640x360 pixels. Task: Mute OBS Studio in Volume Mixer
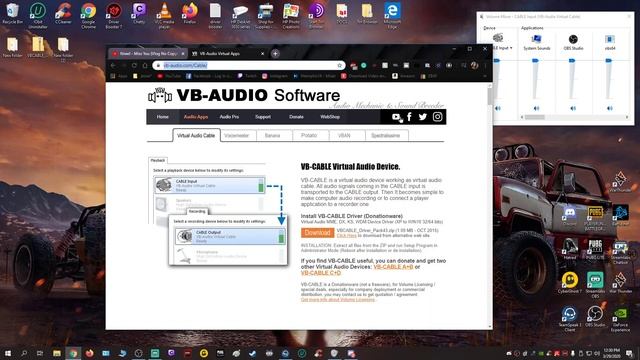tap(573, 109)
